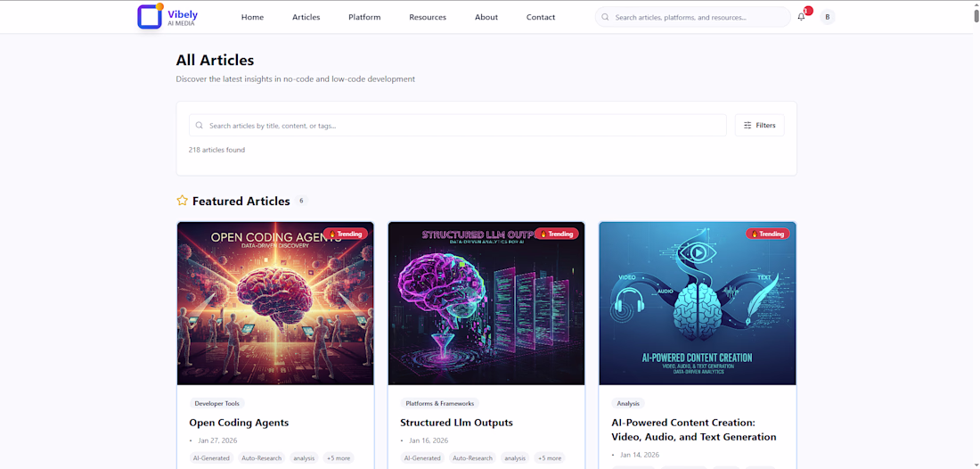Click the Featured Articles star icon
Image resolution: width=980 pixels, height=469 pixels.
[182, 201]
